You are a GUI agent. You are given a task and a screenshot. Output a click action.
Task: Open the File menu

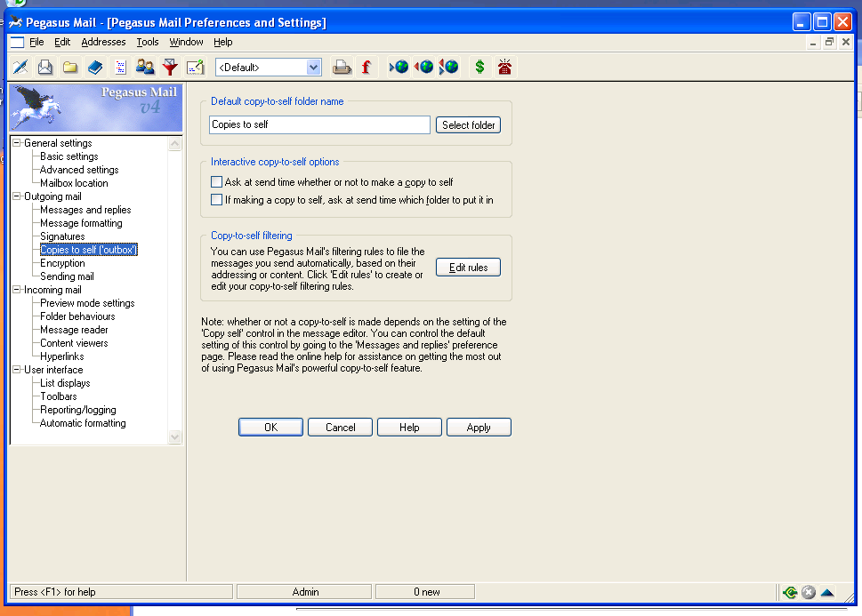point(36,42)
